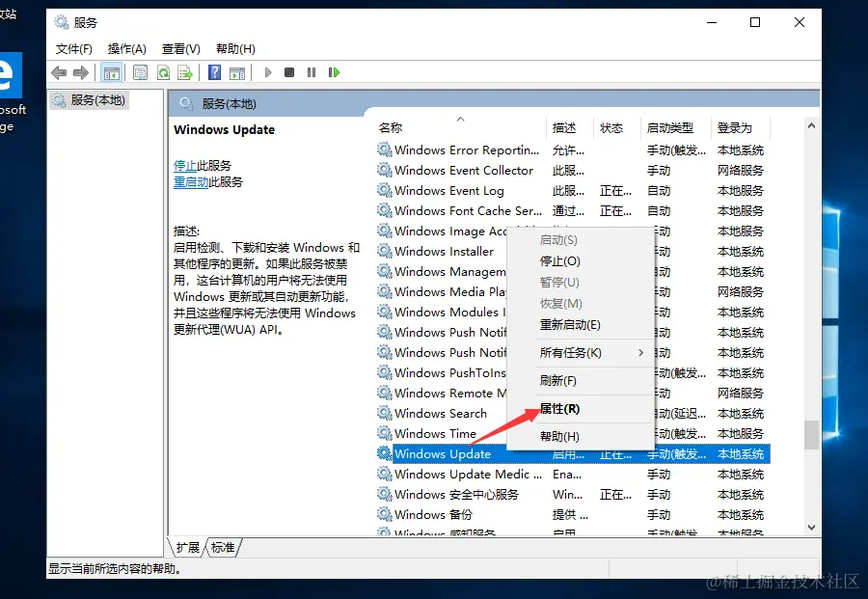Click the Services gear icon in the title bar

[x=61, y=22]
